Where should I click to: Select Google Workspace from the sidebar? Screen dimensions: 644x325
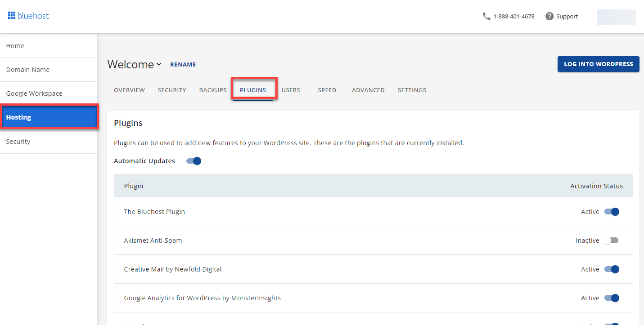[x=34, y=93]
